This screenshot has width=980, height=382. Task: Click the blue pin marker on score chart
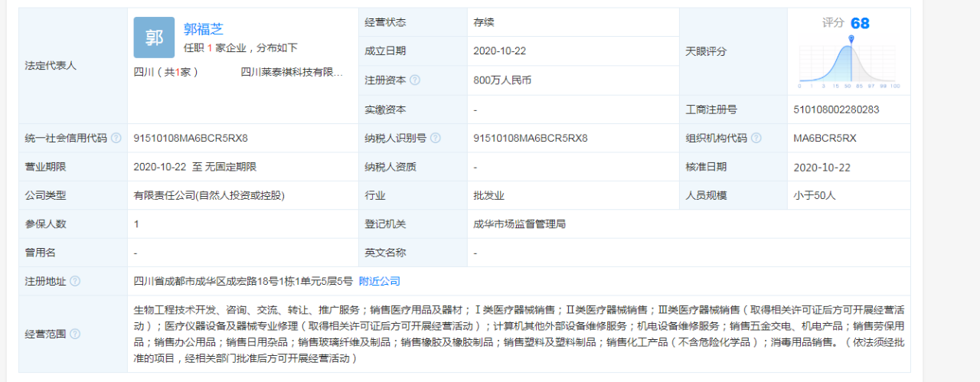(851, 39)
